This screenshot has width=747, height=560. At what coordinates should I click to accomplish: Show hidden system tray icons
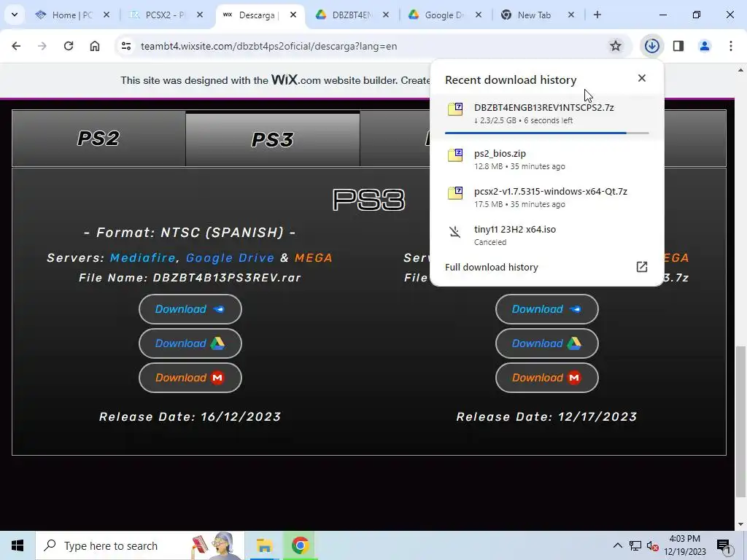click(617, 545)
